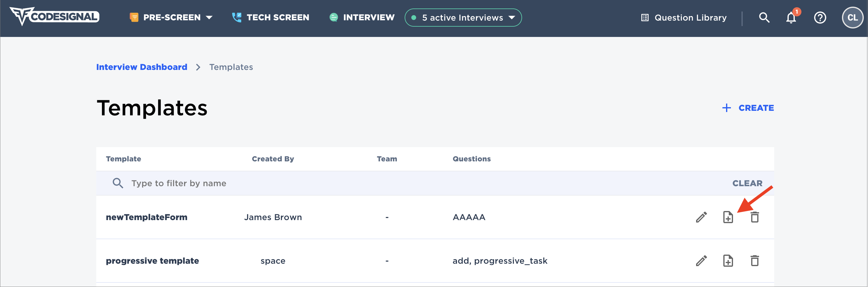Click the Interview chat bubble icon
This screenshot has width=868, height=287.
[334, 17]
